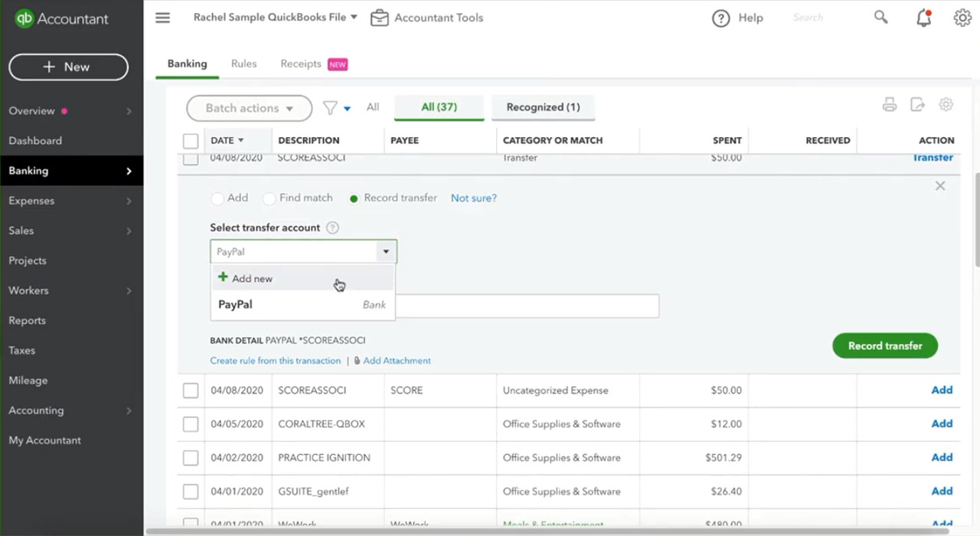The height and width of the screenshot is (536, 980).
Task: Open the notifications bell icon
Action: pyautogui.click(x=924, y=18)
